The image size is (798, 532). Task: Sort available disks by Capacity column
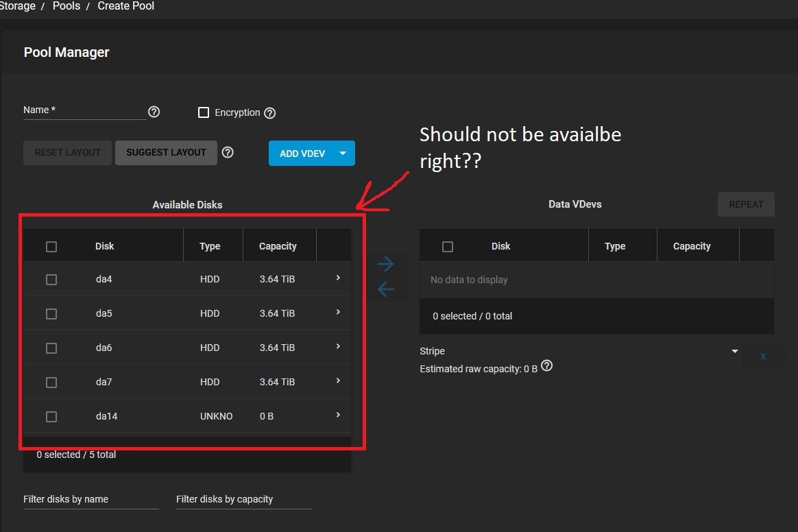[x=278, y=246]
